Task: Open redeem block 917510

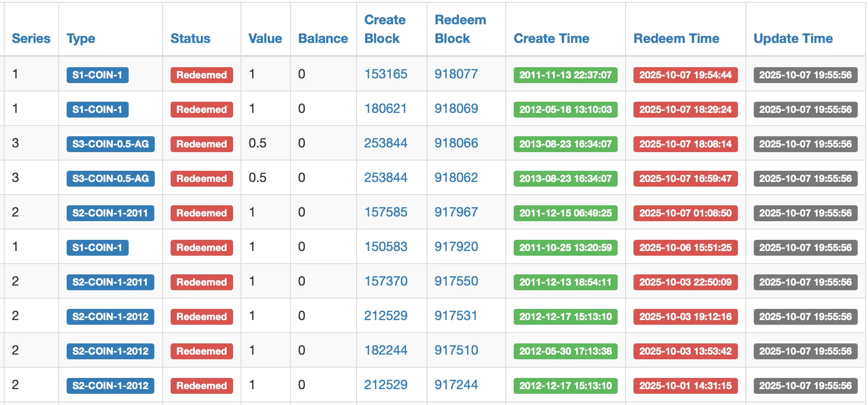Action: [x=456, y=350]
